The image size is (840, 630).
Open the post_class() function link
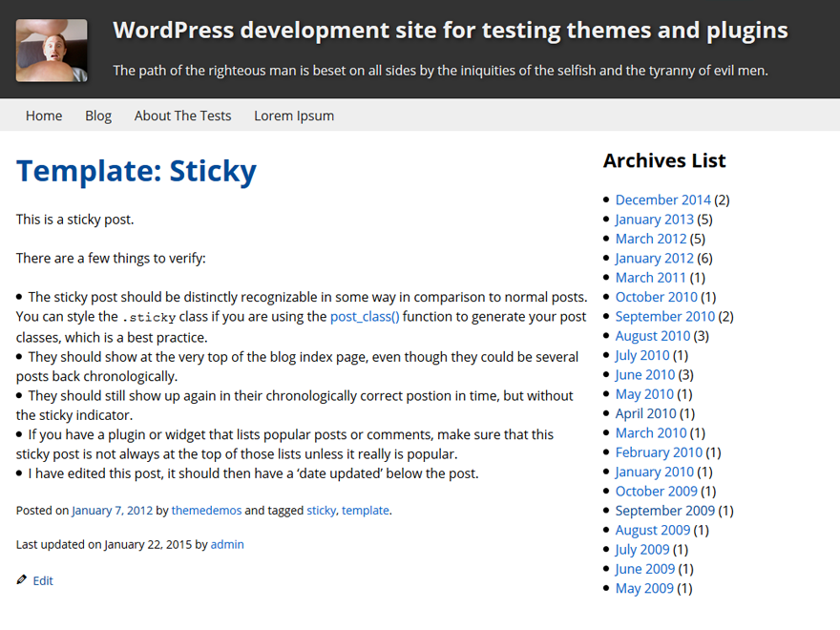365,317
